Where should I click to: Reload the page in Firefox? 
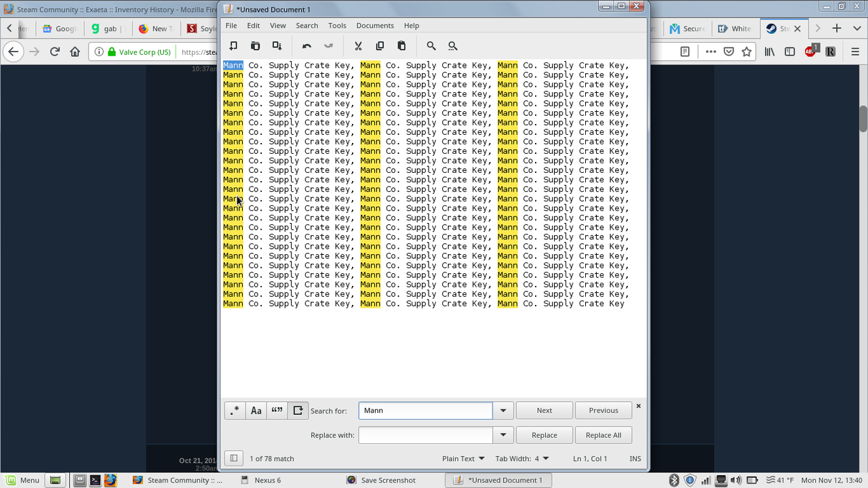(x=55, y=52)
